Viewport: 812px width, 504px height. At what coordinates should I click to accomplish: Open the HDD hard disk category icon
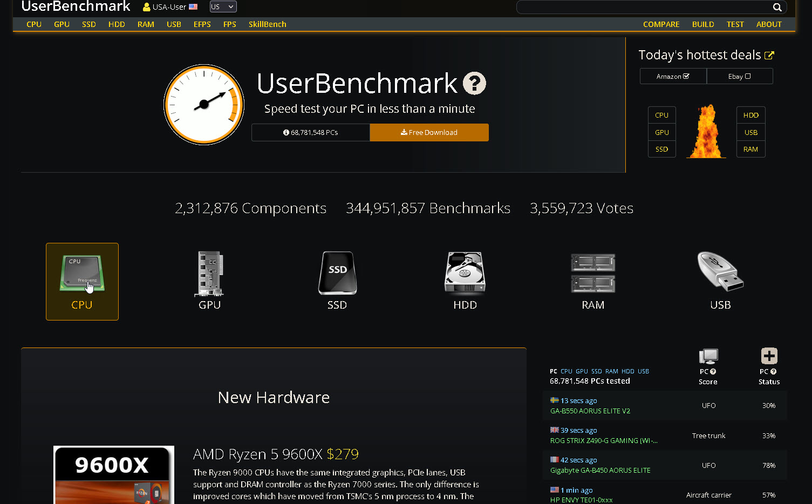(465, 273)
